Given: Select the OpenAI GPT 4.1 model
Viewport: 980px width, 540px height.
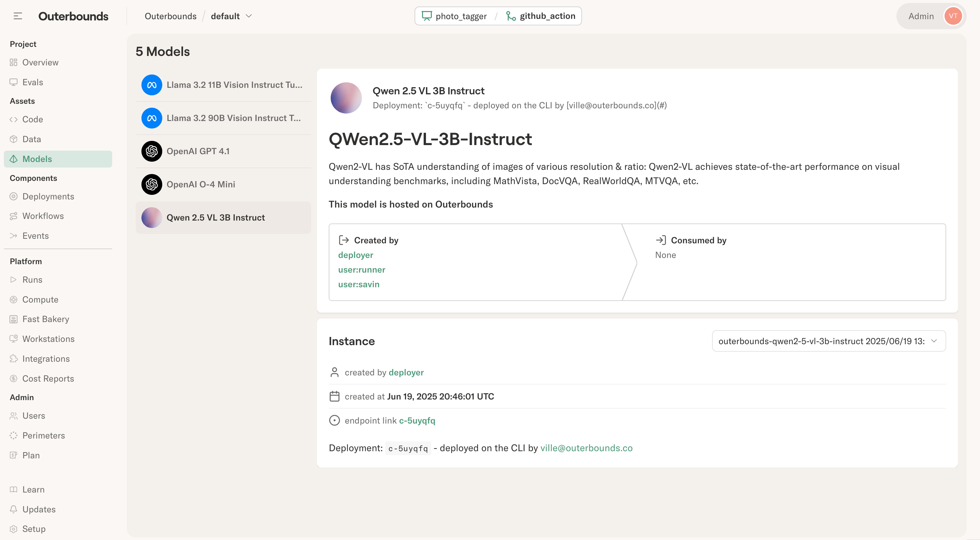Looking at the screenshot, I should [x=223, y=151].
